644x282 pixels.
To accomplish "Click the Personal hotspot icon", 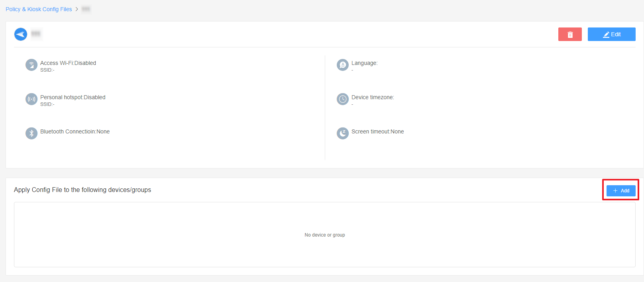I will 31,99.
